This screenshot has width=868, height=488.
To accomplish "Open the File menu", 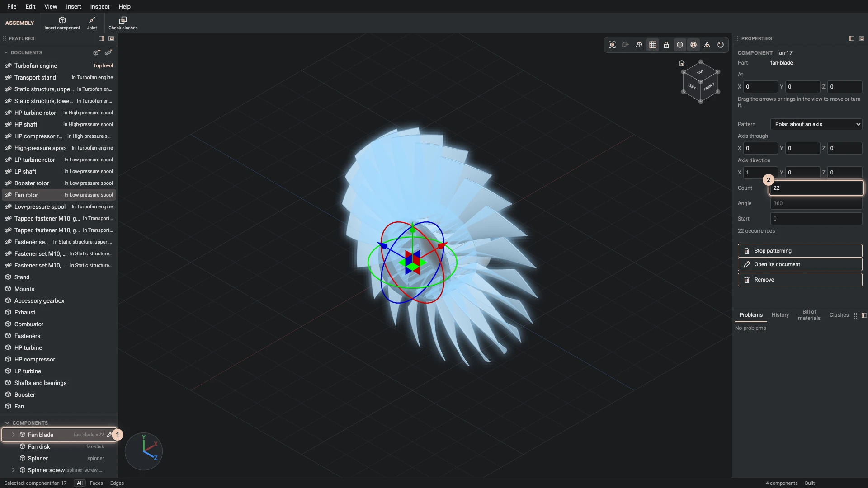I will click(x=12, y=6).
